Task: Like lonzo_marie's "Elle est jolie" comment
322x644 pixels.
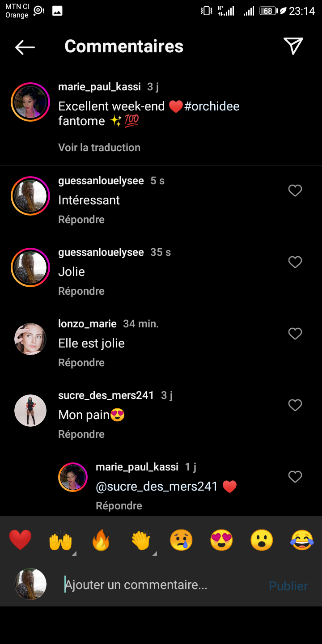Action: pyautogui.click(x=295, y=334)
